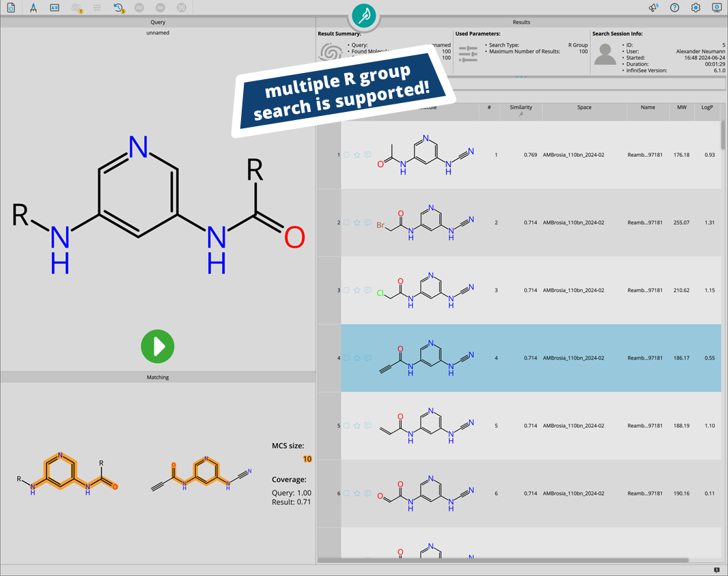Open search history via clock icon with badge 5
This screenshot has height=576, width=728.
[117, 8]
